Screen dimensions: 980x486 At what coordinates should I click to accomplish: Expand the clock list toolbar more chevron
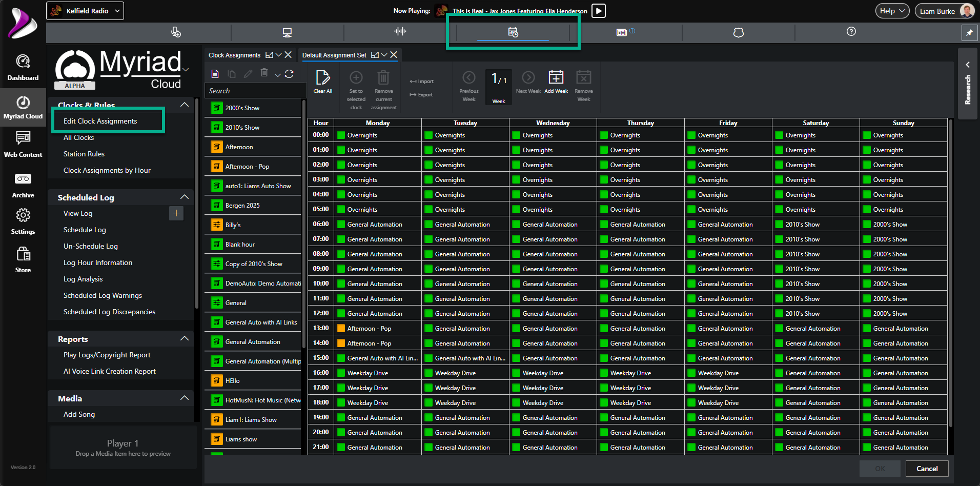coord(277,75)
